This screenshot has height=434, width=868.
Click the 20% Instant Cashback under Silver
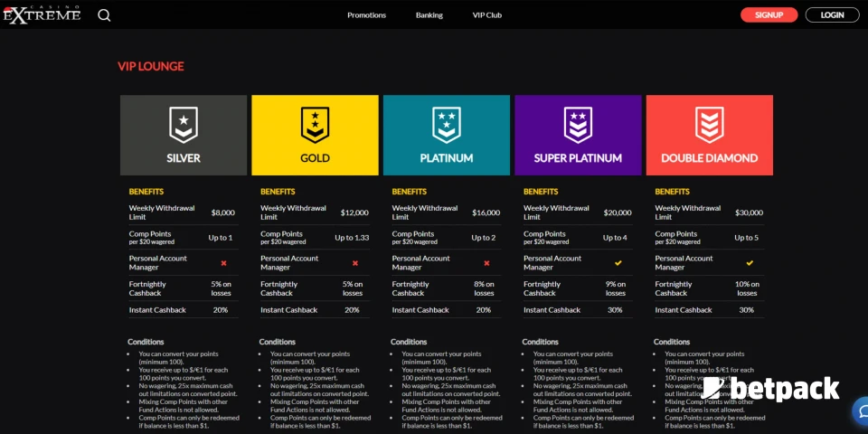[221, 310]
